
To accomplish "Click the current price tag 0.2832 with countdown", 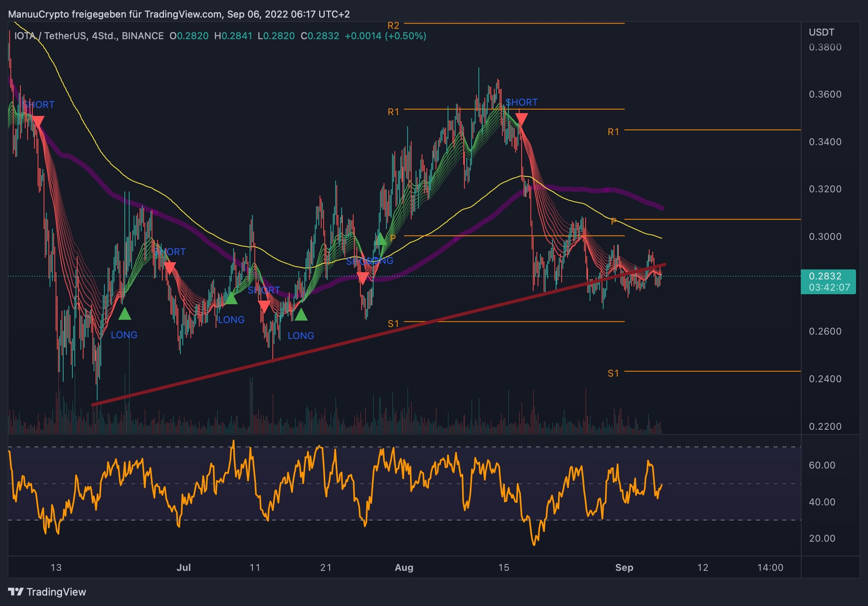I will (828, 282).
